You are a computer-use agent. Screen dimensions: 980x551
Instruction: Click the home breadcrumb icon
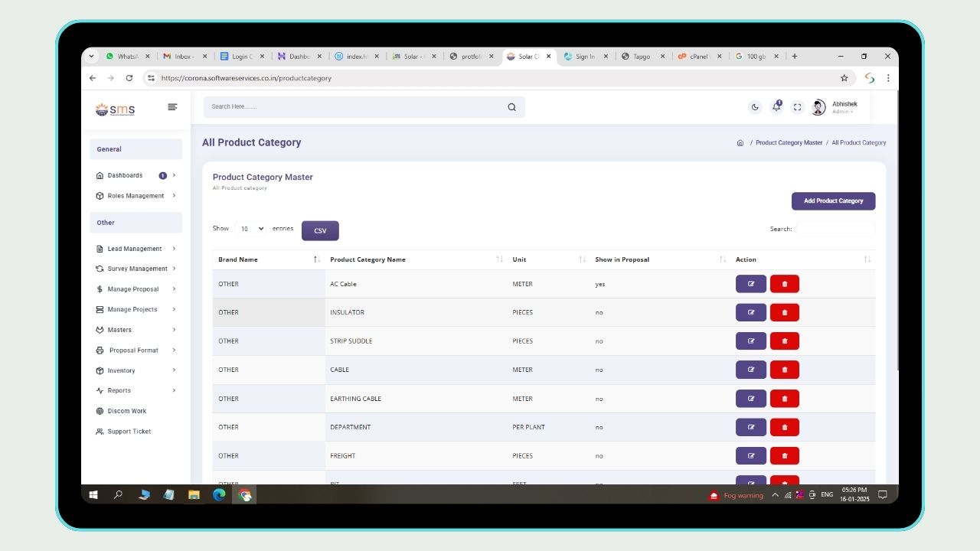740,143
